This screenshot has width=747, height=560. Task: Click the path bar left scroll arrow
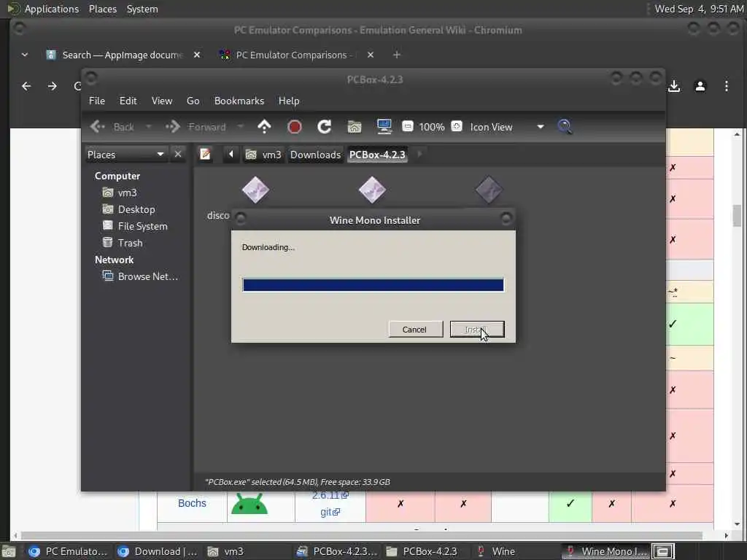[231, 155]
